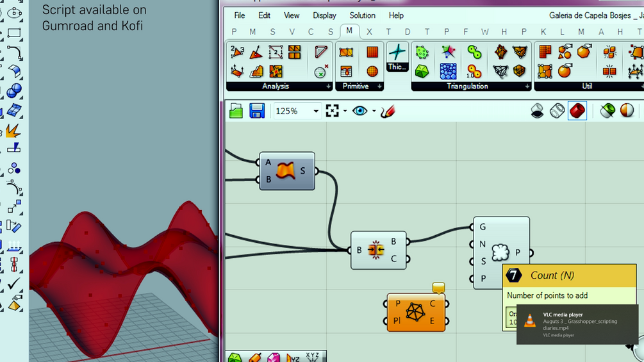Click the VLC media player notification
The height and width of the screenshot is (362, 644).
pyautogui.click(x=577, y=324)
